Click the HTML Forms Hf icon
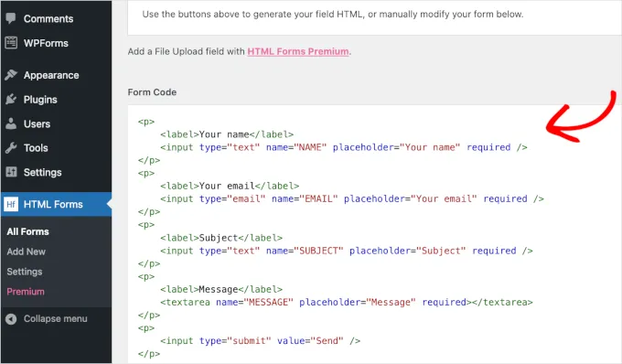Screen dimensions: 622x364 [11, 204]
